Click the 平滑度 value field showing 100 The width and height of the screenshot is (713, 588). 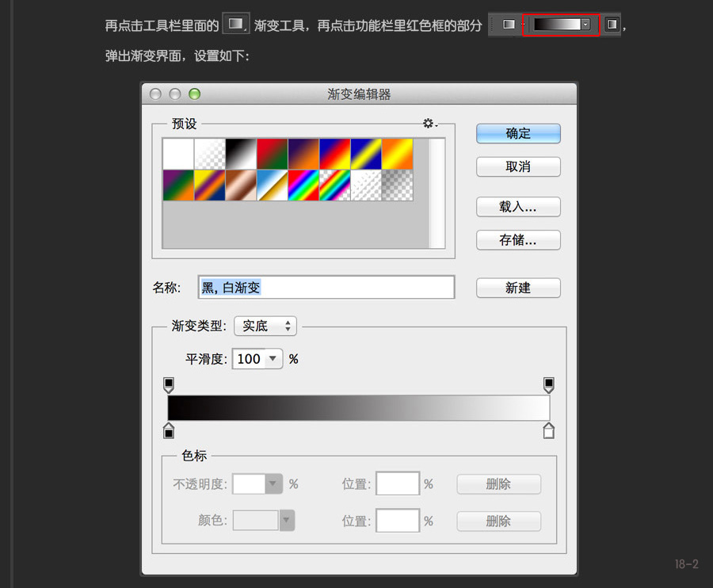point(248,359)
